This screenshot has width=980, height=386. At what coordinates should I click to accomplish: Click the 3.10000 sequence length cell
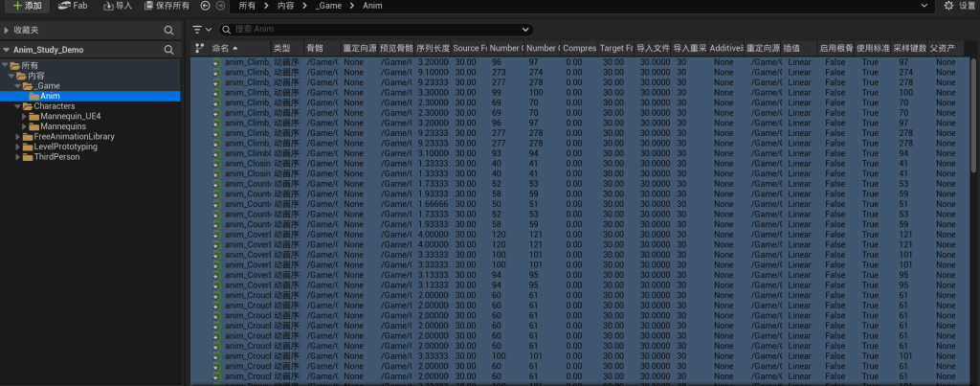(433, 153)
